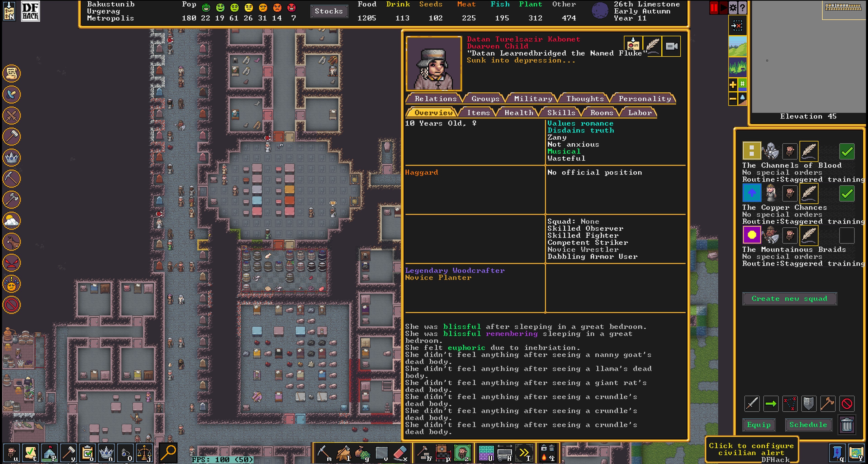
Task: Toggle checkmark for The Channels of Blood
Action: point(847,151)
